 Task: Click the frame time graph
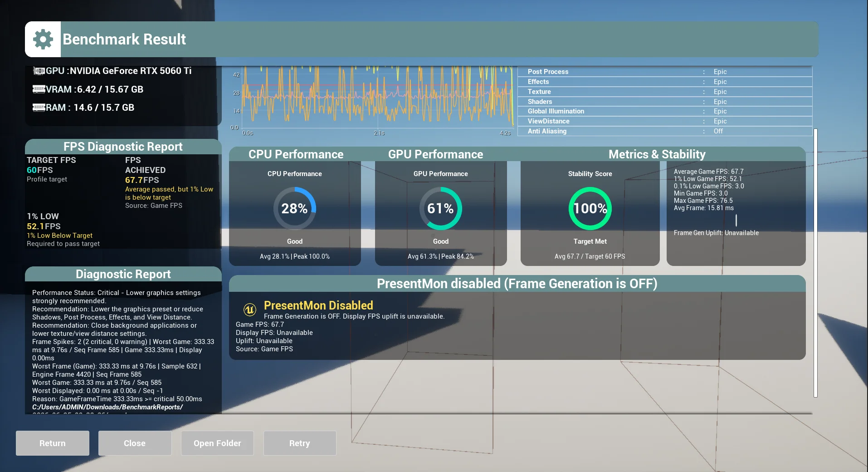point(377,97)
